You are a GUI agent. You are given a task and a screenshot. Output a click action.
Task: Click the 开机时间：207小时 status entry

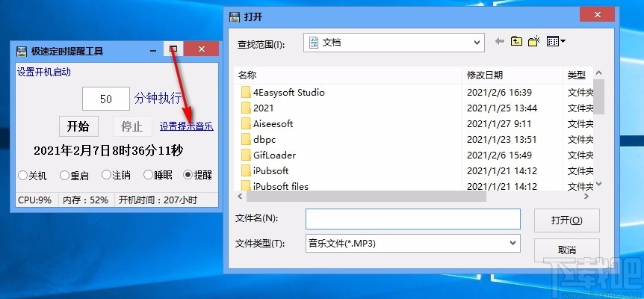pos(158,200)
